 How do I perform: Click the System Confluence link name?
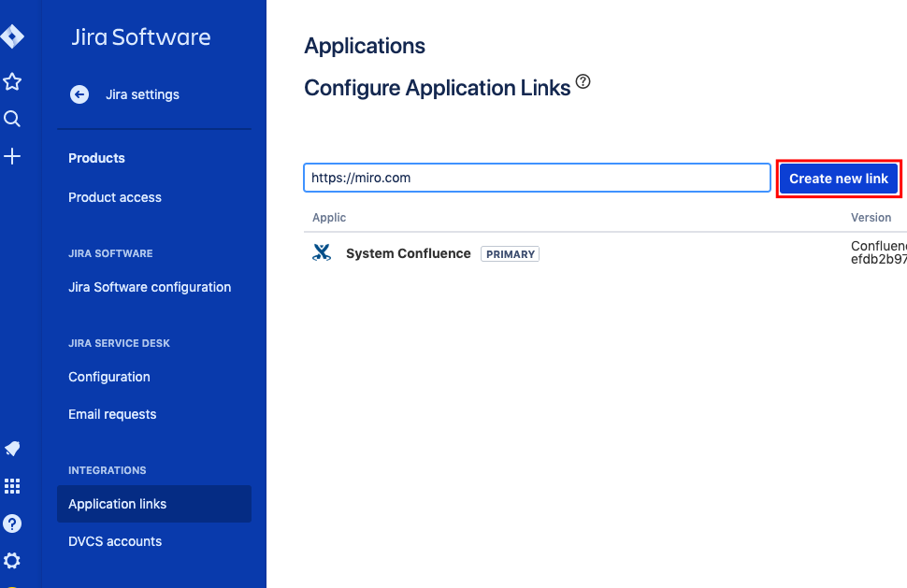click(x=409, y=253)
